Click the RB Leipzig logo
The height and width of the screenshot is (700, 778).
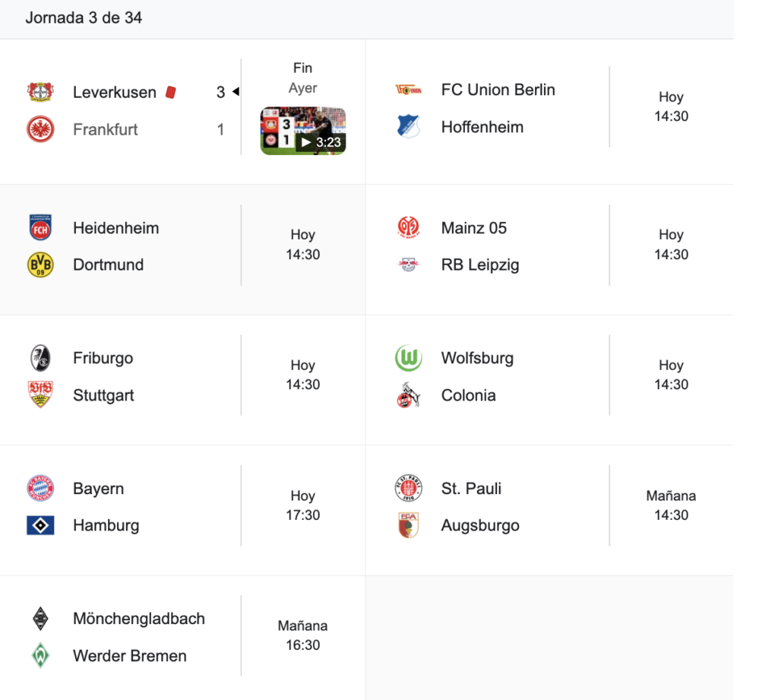[408, 264]
